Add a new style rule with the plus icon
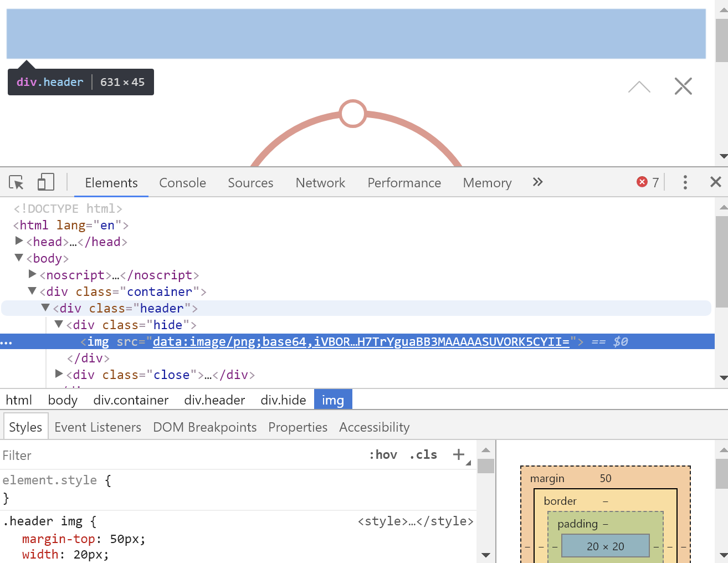Viewport: 728px width, 563px height. pyautogui.click(x=459, y=454)
